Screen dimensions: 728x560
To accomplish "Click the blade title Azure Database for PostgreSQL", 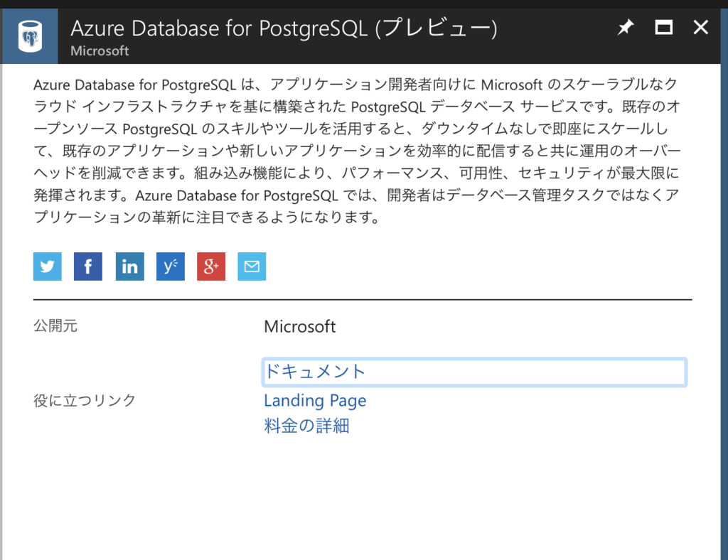I will (284, 28).
